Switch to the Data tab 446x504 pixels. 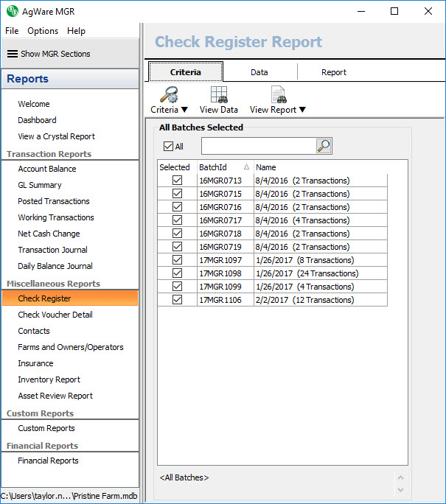click(259, 72)
